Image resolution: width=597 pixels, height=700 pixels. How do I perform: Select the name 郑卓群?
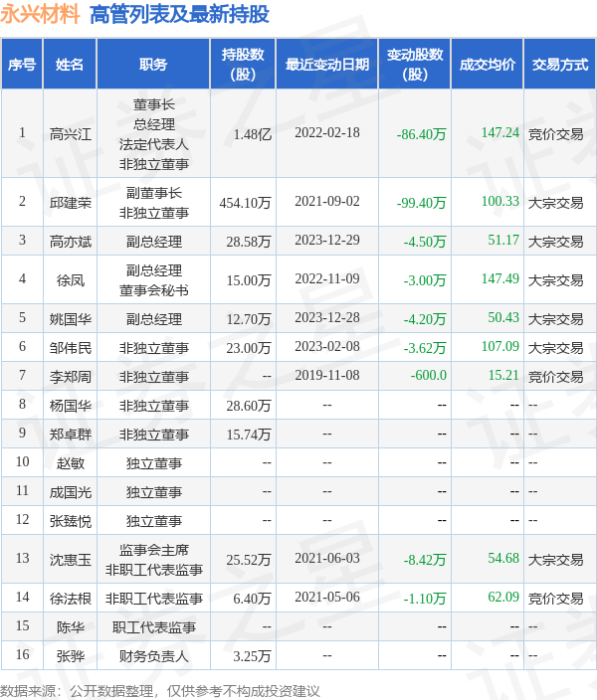[x=71, y=435]
